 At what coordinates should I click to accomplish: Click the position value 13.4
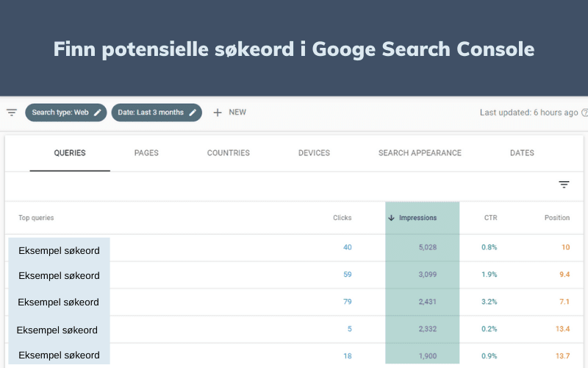pyautogui.click(x=563, y=329)
